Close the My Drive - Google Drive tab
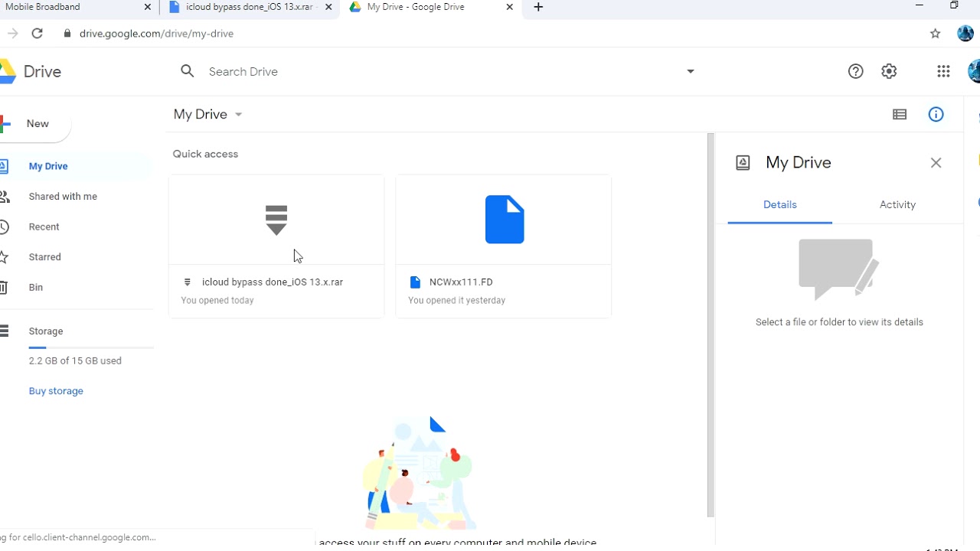Image resolution: width=980 pixels, height=551 pixels. point(509,7)
